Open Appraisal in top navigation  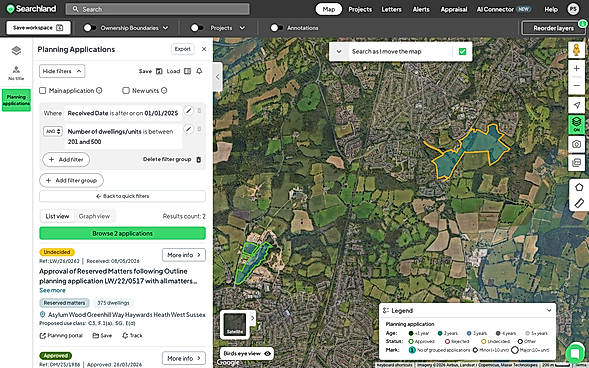coord(454,9)
